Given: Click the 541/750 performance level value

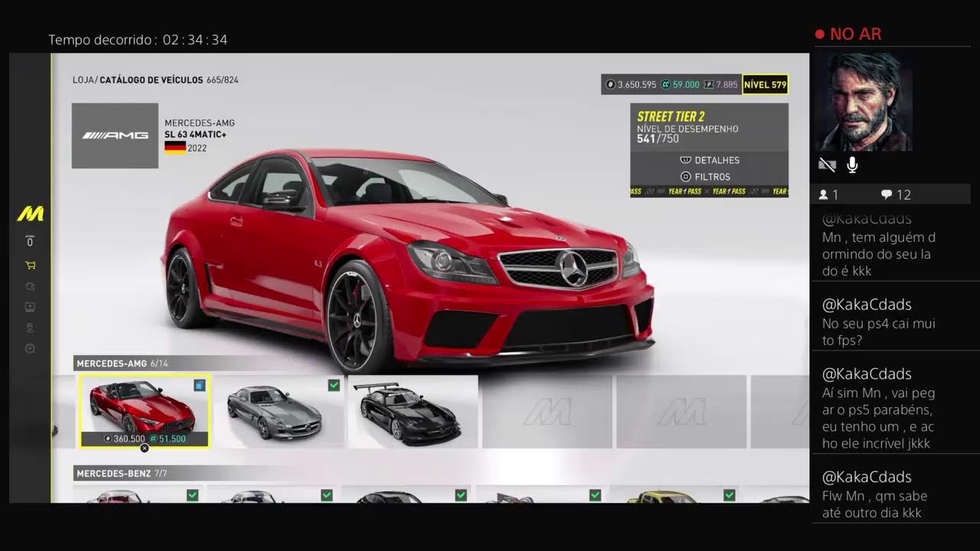Looking at the screenshot, I should 658,139.
